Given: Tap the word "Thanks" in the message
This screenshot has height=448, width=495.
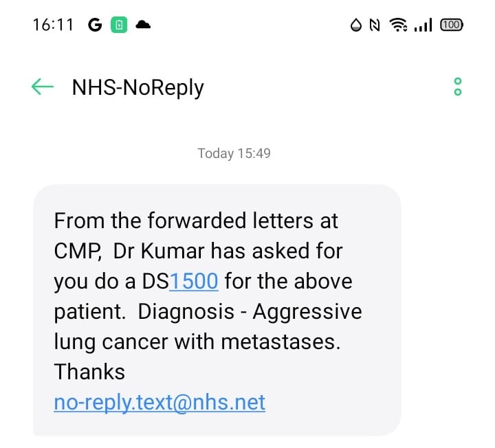Looking at the screenshot, I should tap(89, 372).
